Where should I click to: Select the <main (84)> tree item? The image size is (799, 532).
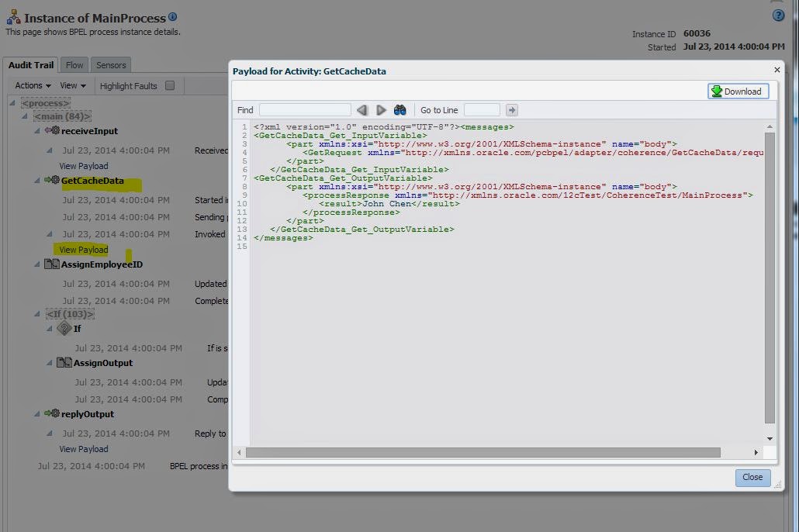[62, 116]
